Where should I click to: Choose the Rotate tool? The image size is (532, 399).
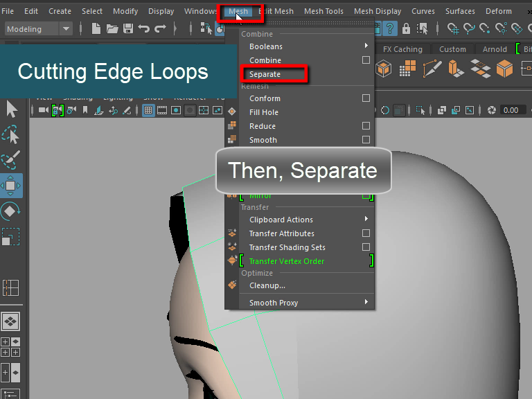(x=12, y=211)
